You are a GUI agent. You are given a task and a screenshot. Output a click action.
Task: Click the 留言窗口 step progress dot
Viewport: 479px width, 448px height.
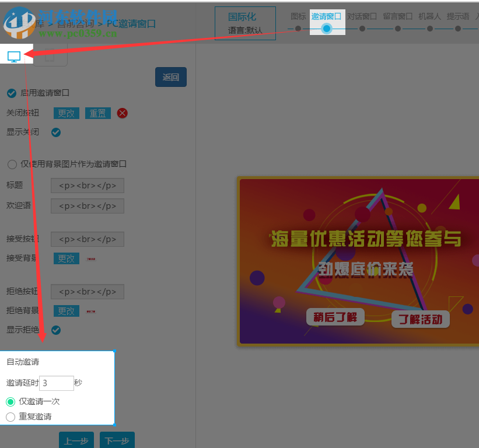click(397, 27)
